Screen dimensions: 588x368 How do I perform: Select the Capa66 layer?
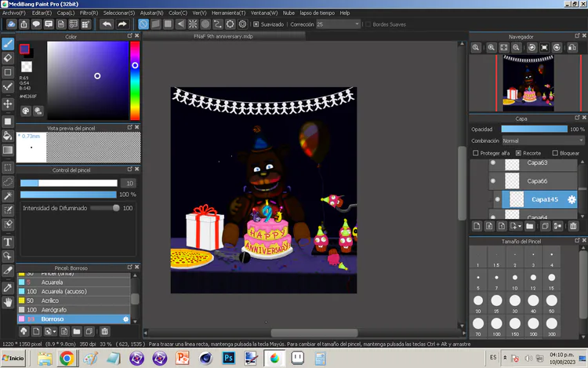[x=532, y=180]
